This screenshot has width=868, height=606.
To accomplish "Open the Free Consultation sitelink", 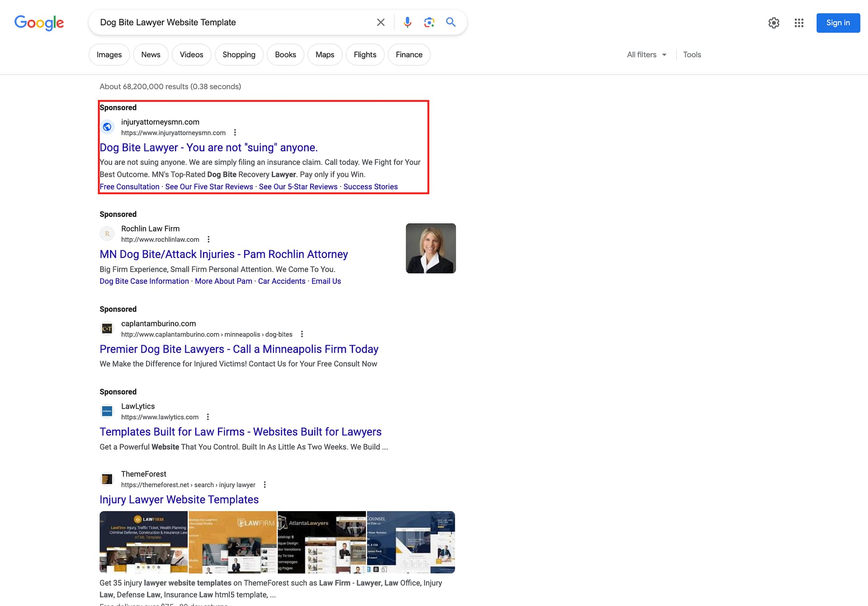I will [x=129, y=187].
